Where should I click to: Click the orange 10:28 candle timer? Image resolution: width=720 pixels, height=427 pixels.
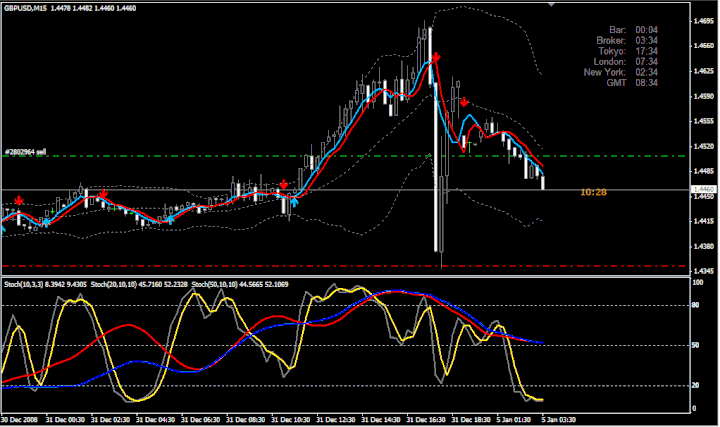(x=593, y=192)
